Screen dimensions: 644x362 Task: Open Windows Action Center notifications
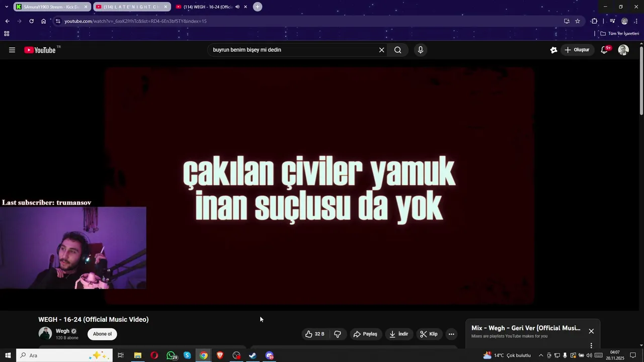click(x=633, y=355)
